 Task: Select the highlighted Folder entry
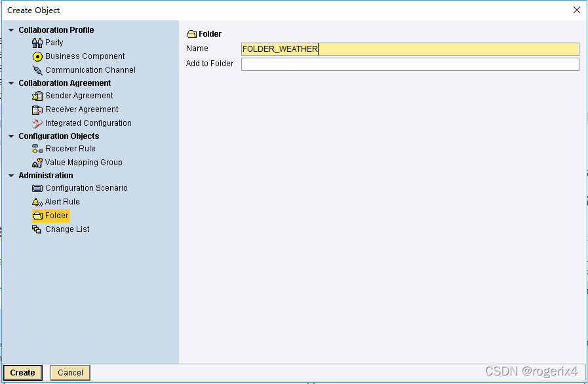[x=51, y=216]
